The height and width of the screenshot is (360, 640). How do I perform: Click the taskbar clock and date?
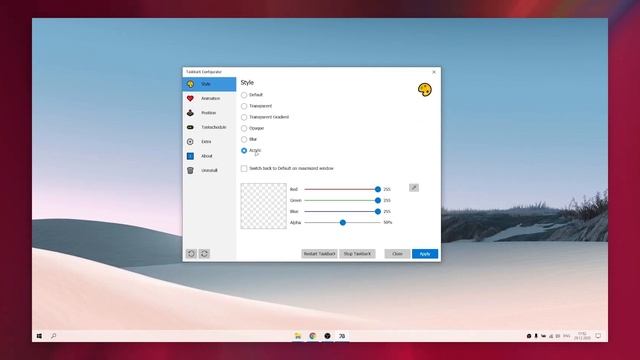(x=582, y=336)
